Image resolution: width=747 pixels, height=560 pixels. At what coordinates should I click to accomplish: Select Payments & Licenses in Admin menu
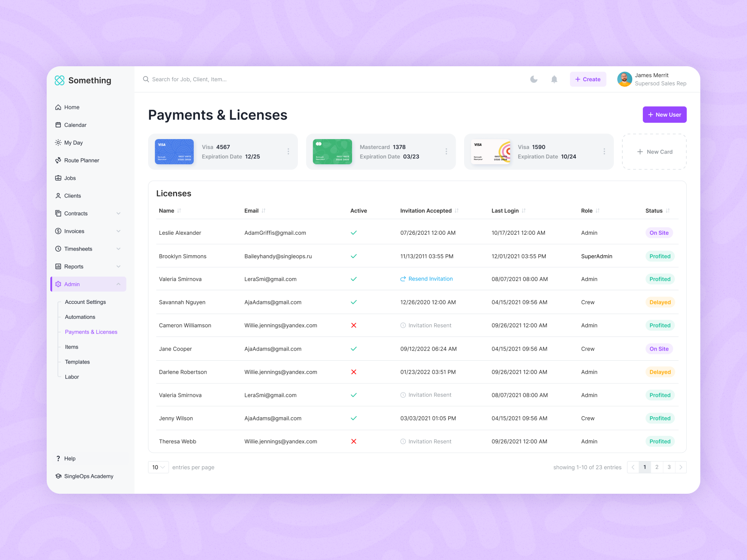pyautogui.click(x=91, y=332)
